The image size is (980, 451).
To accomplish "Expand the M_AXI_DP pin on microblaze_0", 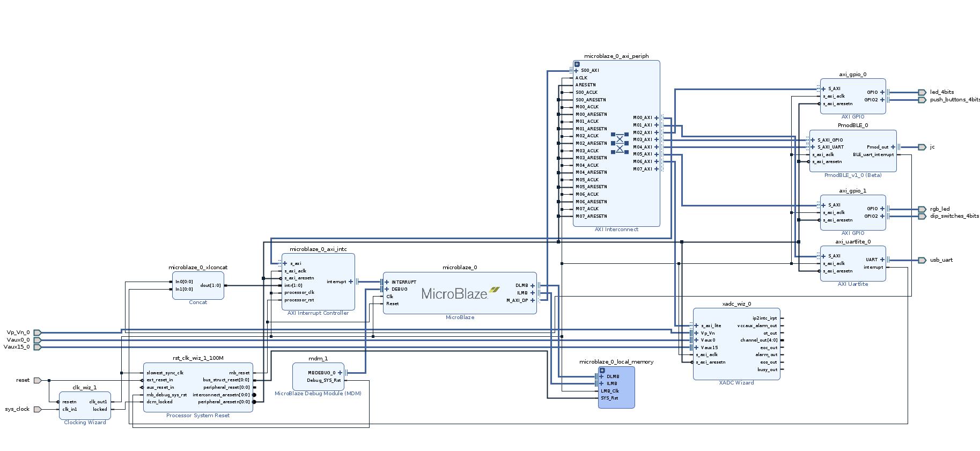I will (533, 300).
